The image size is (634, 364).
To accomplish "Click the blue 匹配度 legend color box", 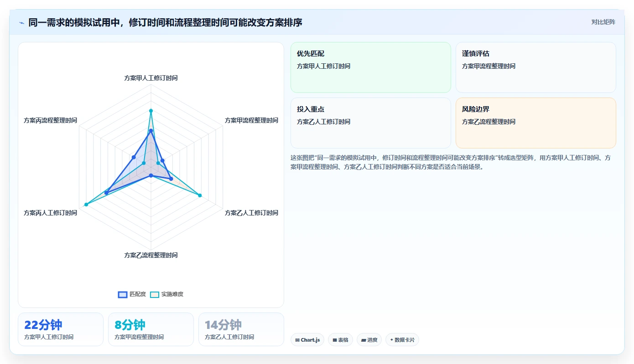I will 123,294.
